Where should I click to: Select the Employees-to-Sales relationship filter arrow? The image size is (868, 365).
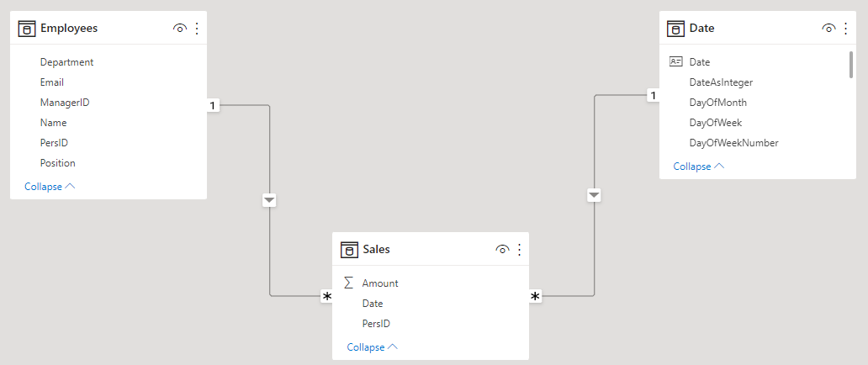[269, 200]
